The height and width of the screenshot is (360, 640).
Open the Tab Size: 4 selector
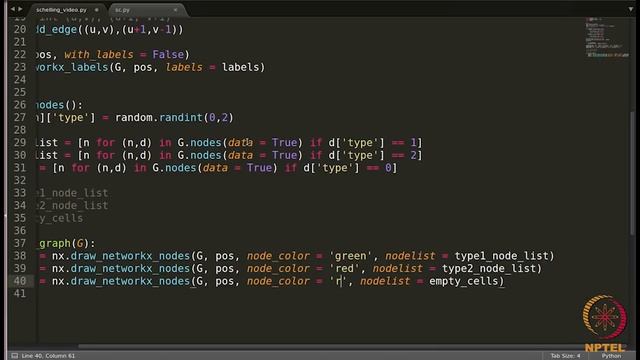[x=565, y=356]
